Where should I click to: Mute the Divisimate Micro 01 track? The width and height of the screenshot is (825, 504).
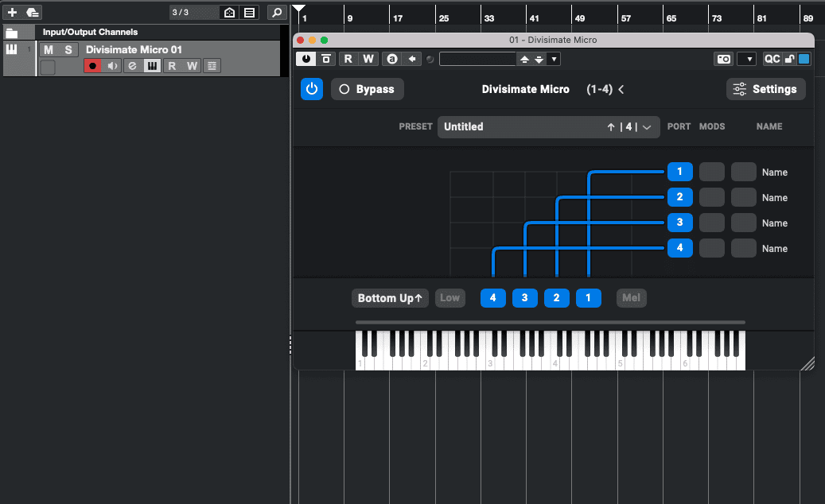(x=49, y=50)
